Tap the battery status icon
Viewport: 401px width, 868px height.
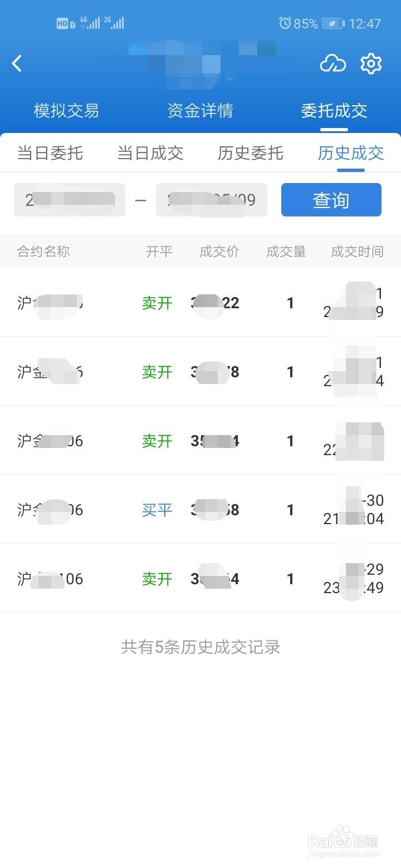pyautogui.click(x=333, y=23)
